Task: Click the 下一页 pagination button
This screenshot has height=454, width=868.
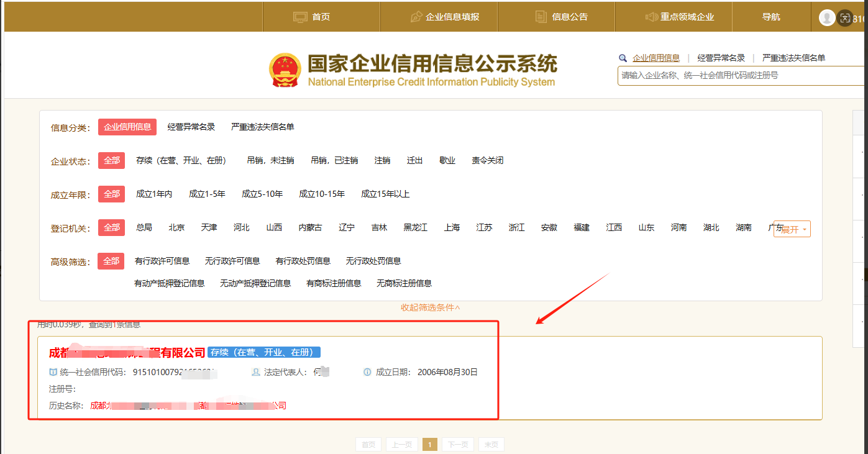Action: tap(458, 445)
